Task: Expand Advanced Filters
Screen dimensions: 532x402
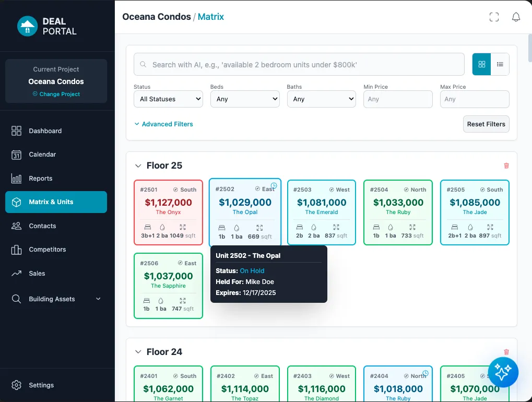Action: [163, 124]
